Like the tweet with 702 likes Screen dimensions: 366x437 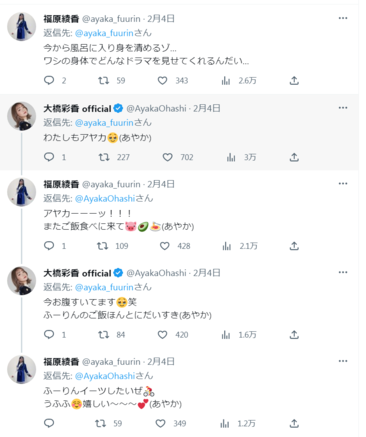(167, 157)
